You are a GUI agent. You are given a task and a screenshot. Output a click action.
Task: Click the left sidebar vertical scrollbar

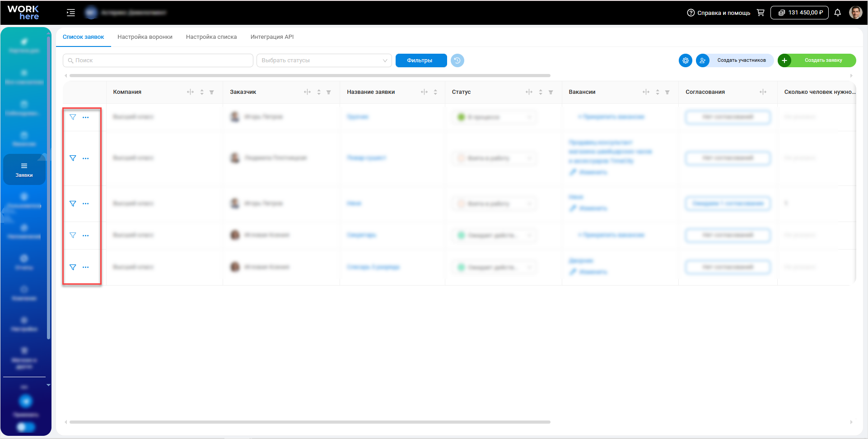coord(48,187)
